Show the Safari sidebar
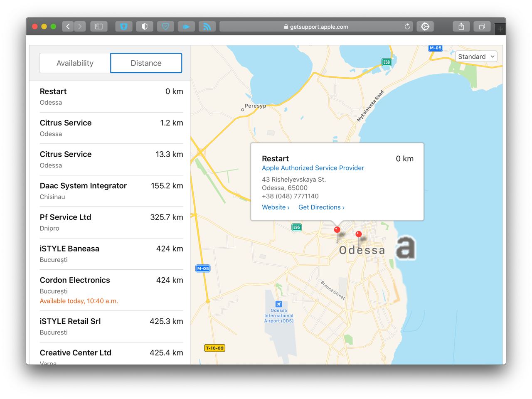This screenshot has height=399, width=532. (x=99, y=27)
